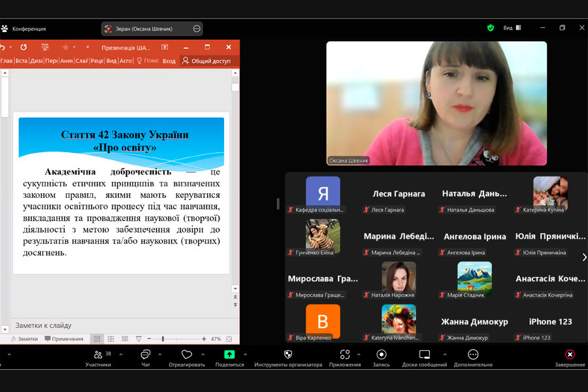
Task: Toggle the Примечания comments pane
Action: [x=64, y=339]
